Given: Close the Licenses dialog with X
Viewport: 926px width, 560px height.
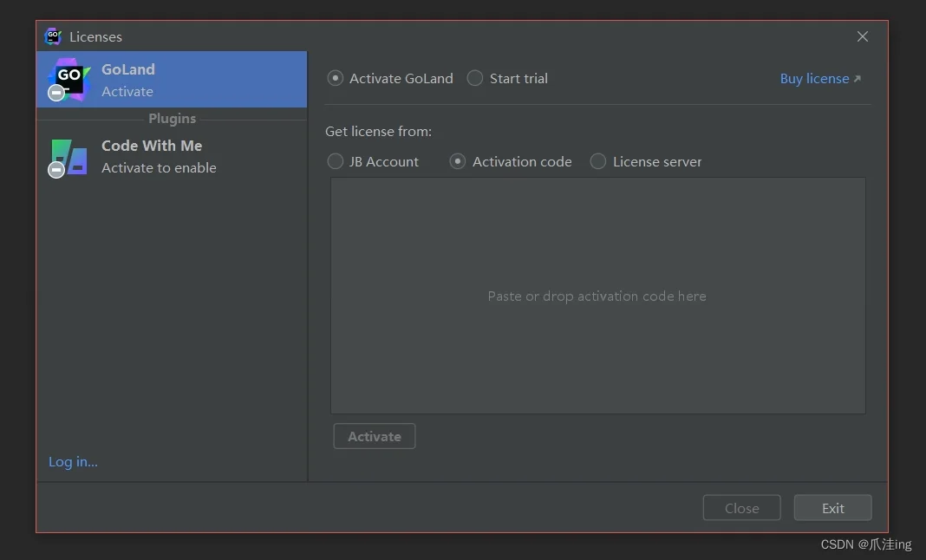Looking at the screenshot, I should 862,36.
